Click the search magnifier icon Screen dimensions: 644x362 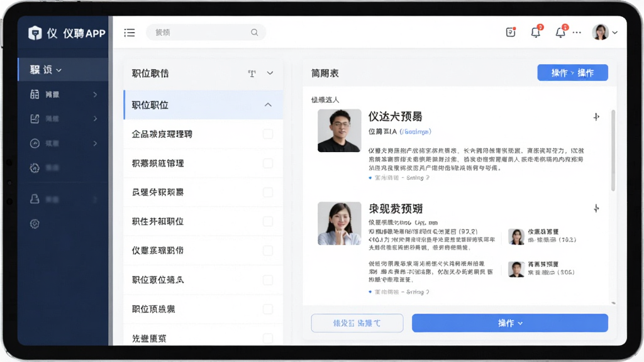click(255, 33)
